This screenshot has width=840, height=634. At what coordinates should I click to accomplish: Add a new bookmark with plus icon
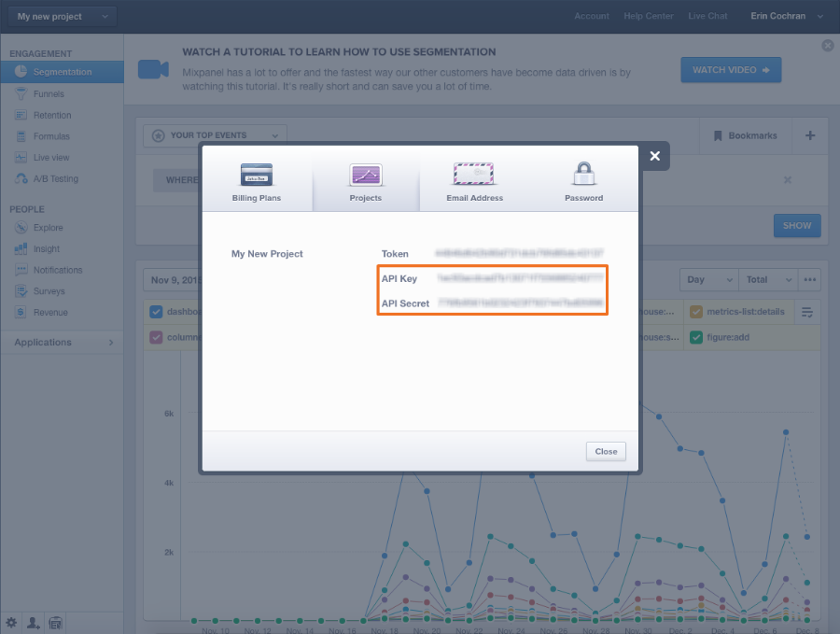(809, 135)
